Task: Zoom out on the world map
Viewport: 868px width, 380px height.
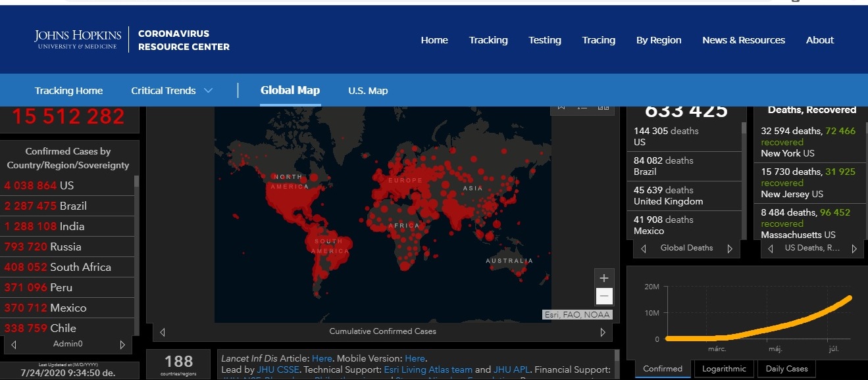Action: pos(604,297)
